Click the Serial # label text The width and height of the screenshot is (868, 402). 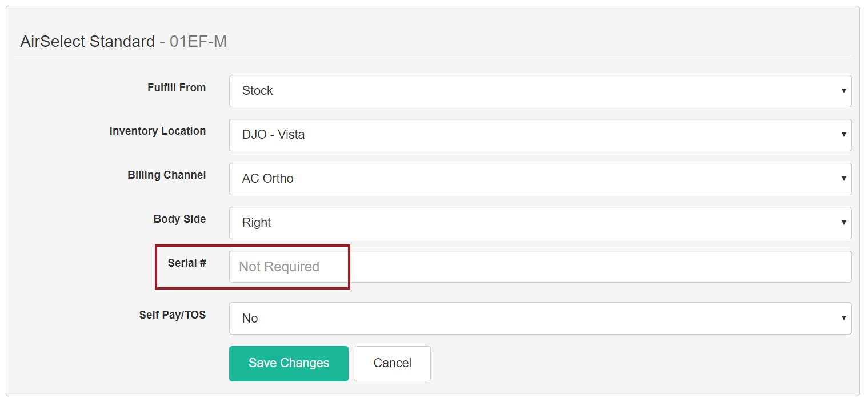pyautogui.click(x=187, y=263)
